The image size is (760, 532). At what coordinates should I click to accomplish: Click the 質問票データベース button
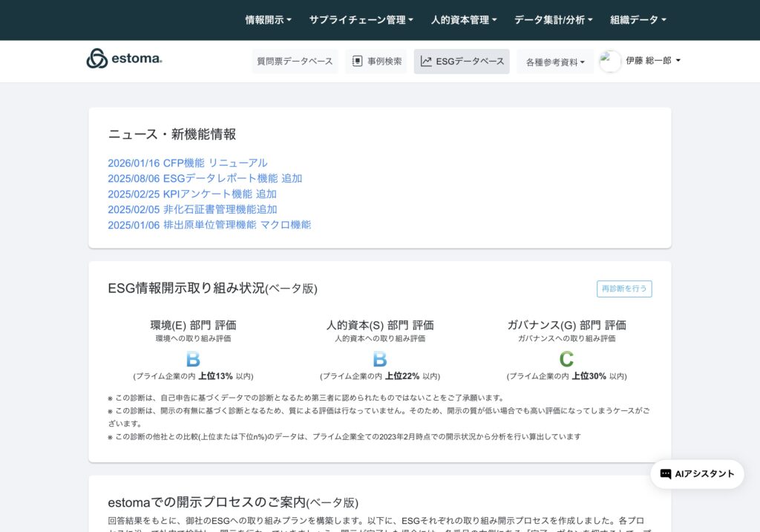pos(295,62)
